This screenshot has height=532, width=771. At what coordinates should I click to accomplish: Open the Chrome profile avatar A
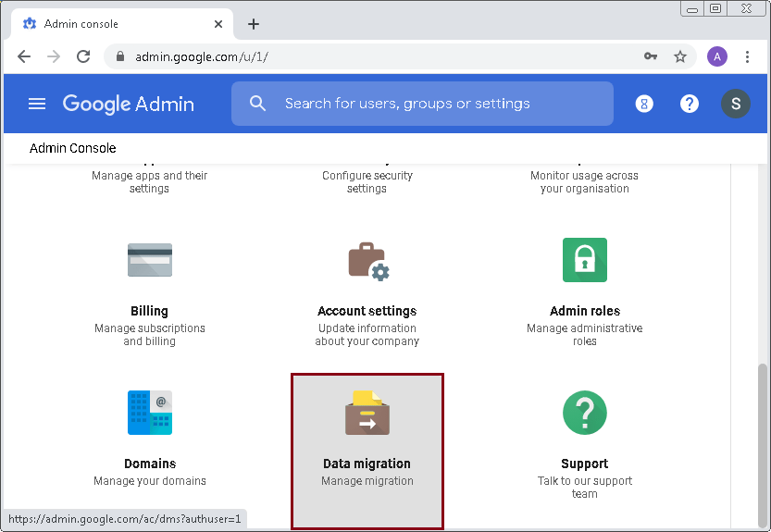717,56
